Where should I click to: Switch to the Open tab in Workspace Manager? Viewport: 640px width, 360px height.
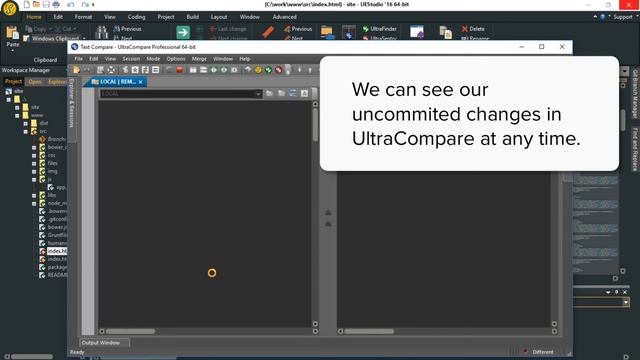coord(35,81)
